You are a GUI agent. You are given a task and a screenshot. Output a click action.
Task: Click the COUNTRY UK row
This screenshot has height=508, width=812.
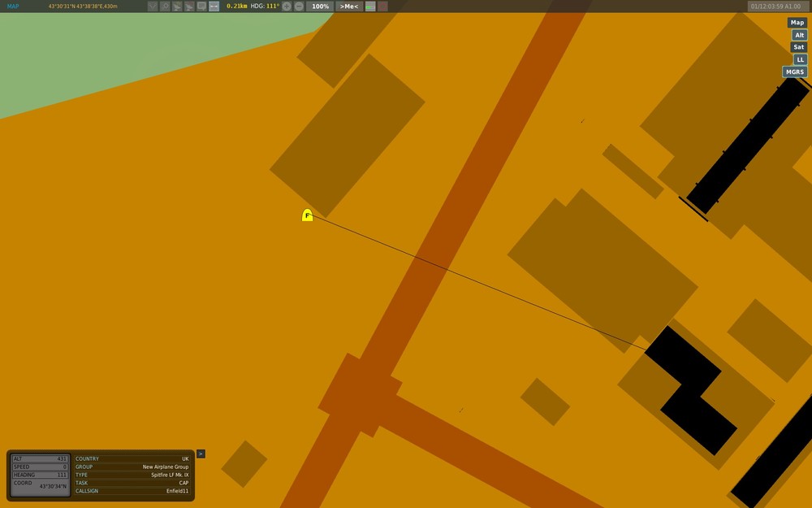pos(132,458)
